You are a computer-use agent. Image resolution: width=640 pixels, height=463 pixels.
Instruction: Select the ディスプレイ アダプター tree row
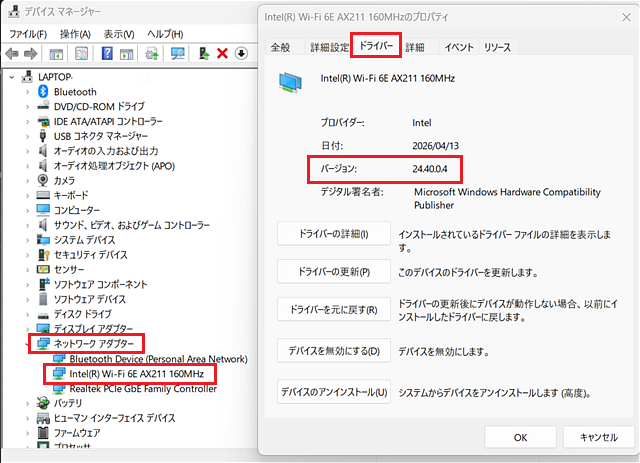pos(85,329)
